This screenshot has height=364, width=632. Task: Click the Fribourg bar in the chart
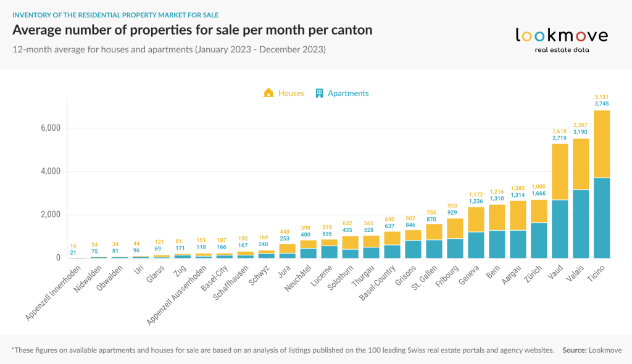(455, 238)
